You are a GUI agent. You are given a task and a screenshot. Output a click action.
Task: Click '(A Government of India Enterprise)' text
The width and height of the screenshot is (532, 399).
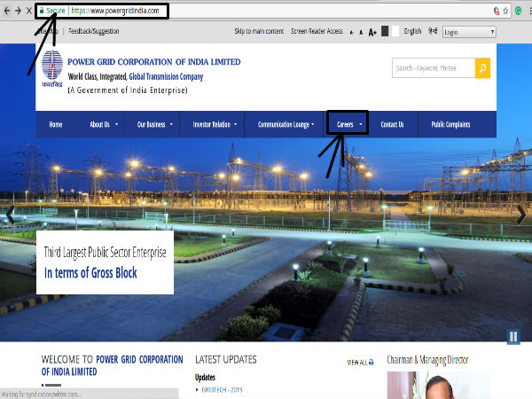[128, 90]
